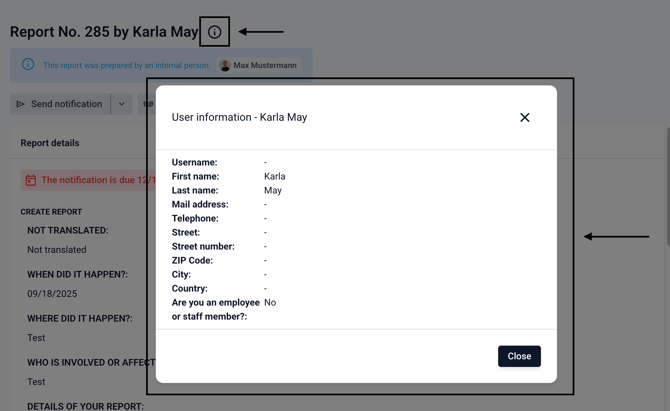The width and height of the screenshot is (670, 411).
Task: Click the employee or staff member value No
Action: [x=270, y=302]
